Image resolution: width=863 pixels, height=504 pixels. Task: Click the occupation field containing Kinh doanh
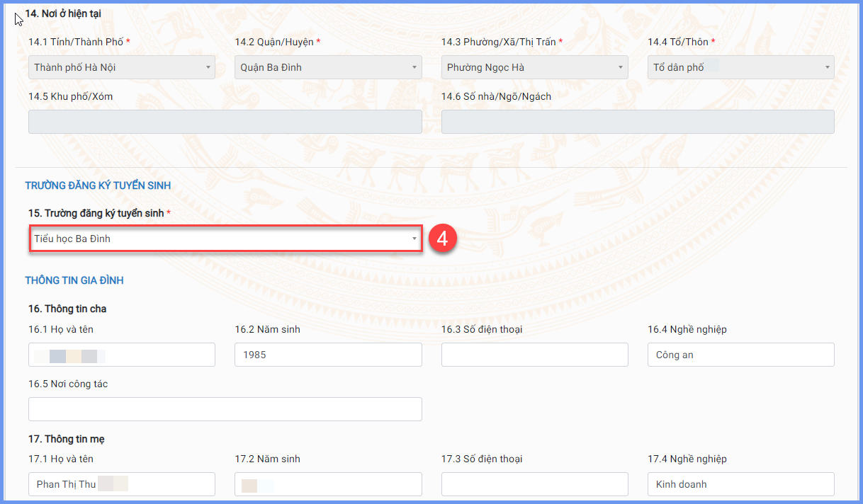click(x=740, y=484)
